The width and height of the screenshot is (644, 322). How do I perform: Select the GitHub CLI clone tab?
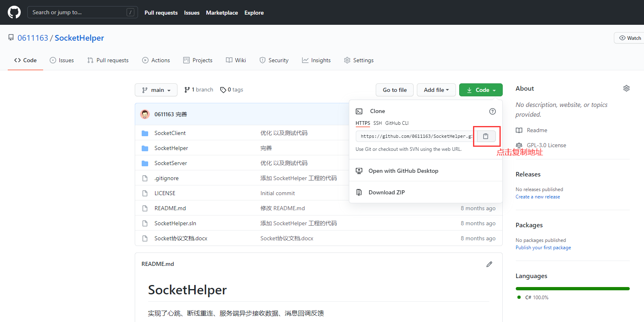pyautogui.click(x=396, y=123)
